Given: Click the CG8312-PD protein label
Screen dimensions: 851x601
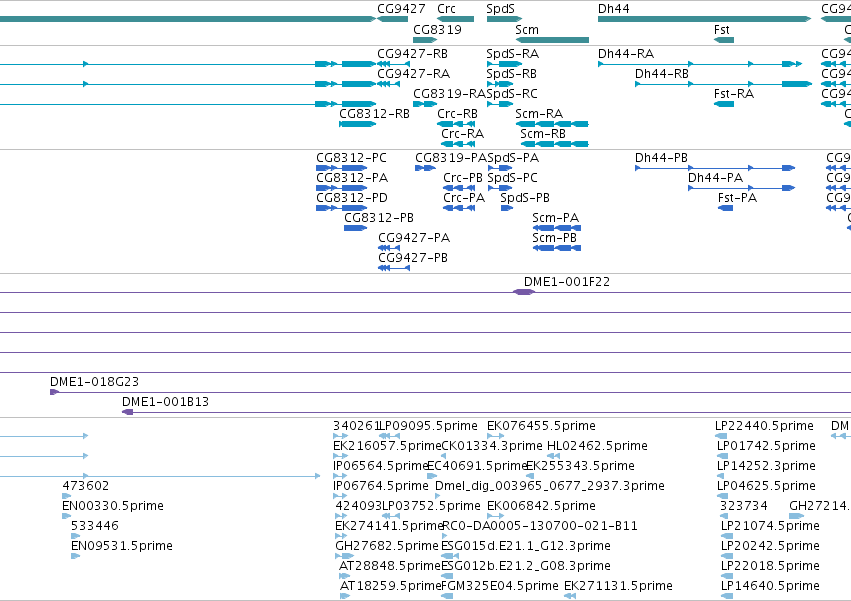Looking at the screenshot, I should coord(352,198).
